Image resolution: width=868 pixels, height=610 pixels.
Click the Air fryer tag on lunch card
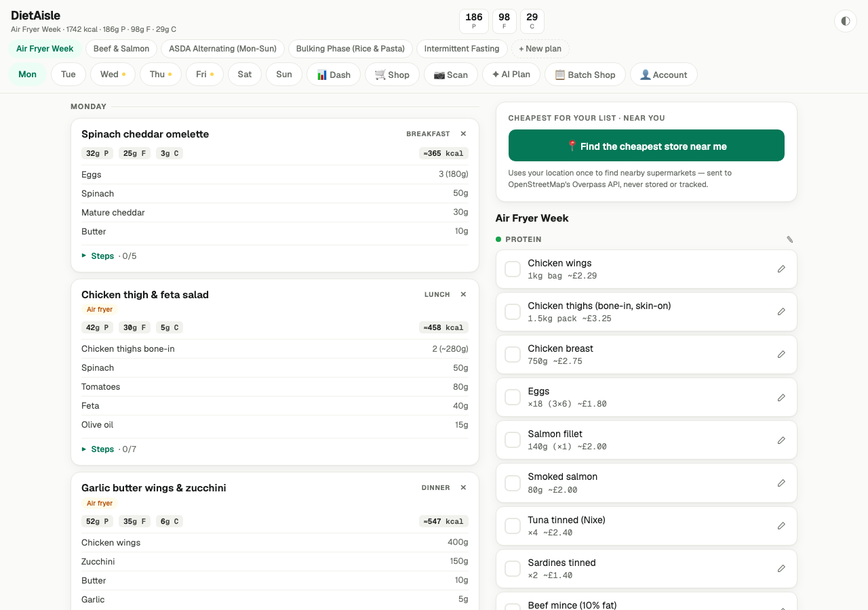100,309
